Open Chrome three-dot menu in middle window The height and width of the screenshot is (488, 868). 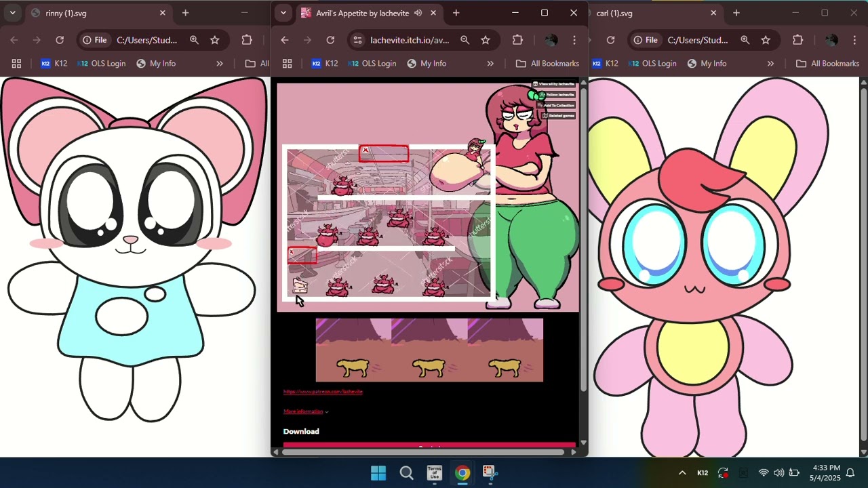[x=574, y=40]
